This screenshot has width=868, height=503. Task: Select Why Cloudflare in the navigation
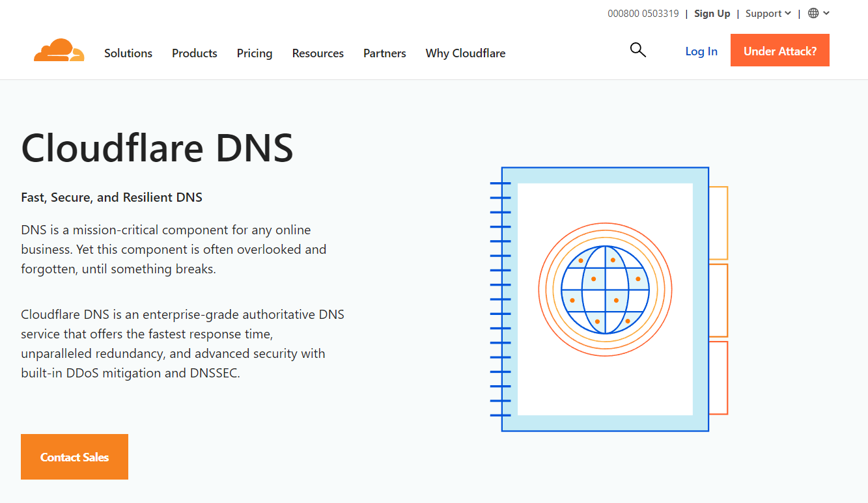pyautogui.click(x=465, y=53)
